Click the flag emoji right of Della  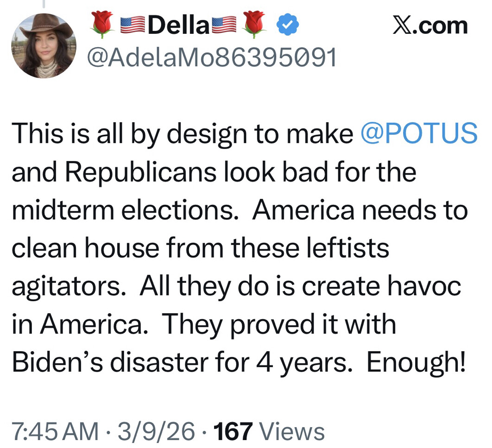point(223,26)
